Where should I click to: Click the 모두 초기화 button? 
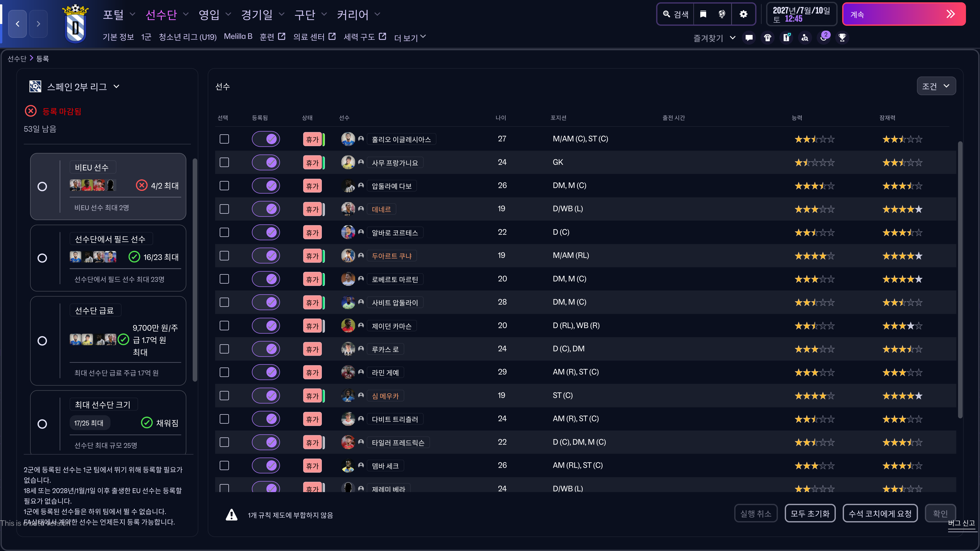pyautogui.click(x=810, y=514)
